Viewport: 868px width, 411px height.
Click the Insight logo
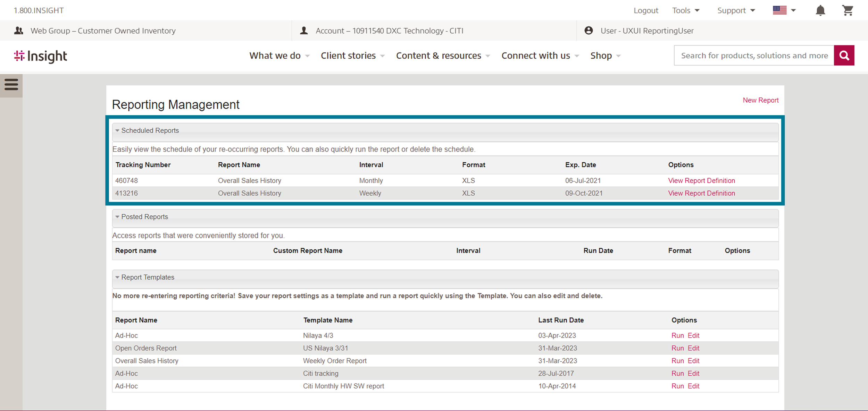(x=41, y=56)
